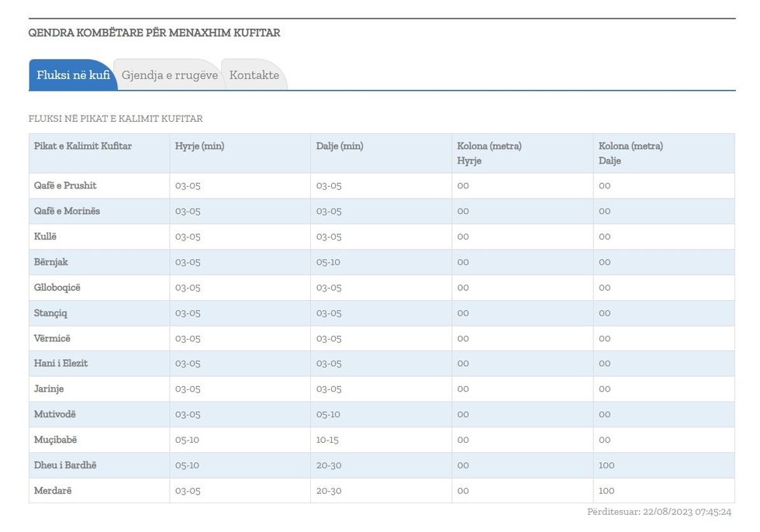
Task: Click Muçibabë's Dalje value 10-15
Action: pyautogui.click(x=327, y=440)
